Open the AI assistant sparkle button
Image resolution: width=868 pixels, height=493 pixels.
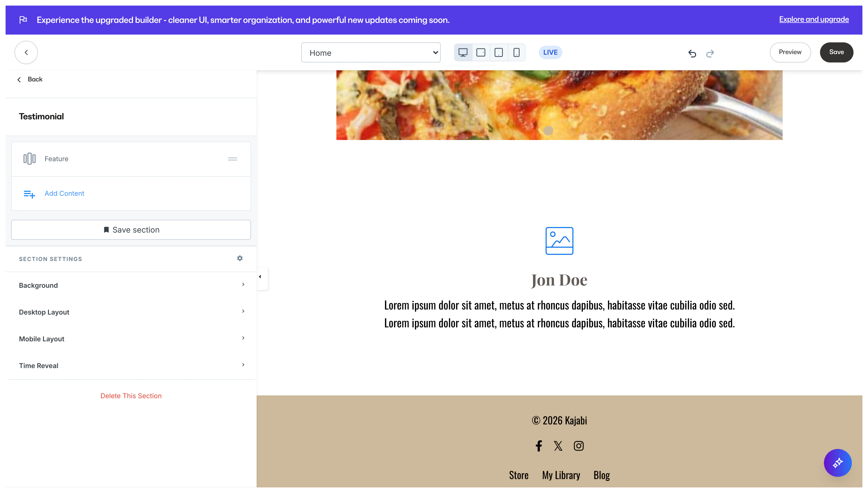click(837, 463)
